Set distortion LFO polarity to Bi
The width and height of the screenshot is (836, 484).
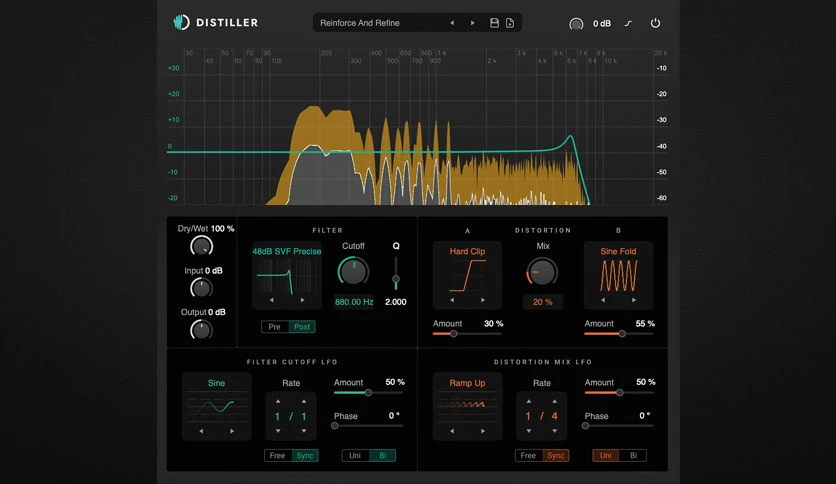pyautogui.click(x=633, y=455)
